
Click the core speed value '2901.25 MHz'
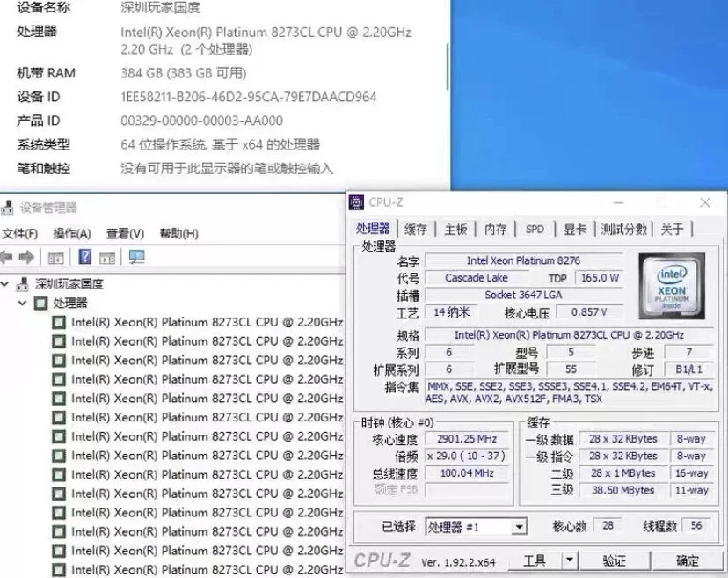point(467,439)
